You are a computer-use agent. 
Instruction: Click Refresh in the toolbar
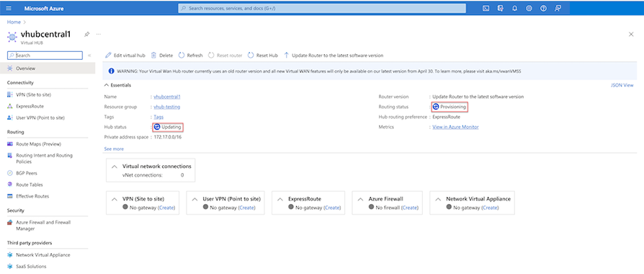click(191, 55)
